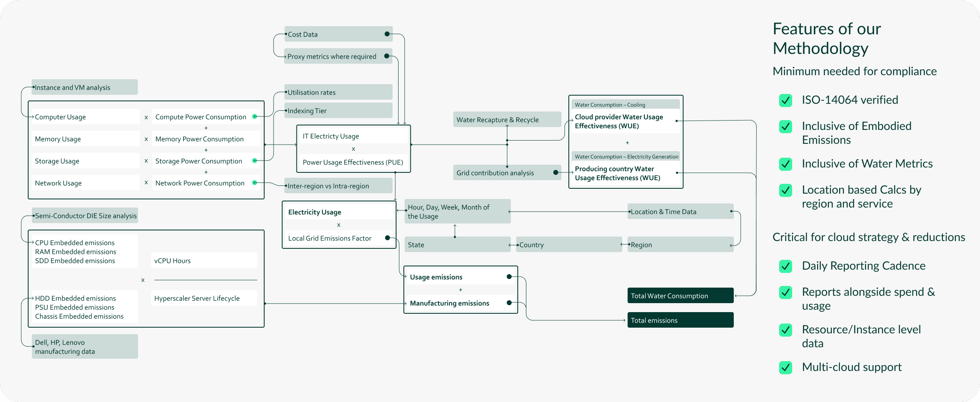Click the dot on Local Grid Emissions Factor

(387, 237)
